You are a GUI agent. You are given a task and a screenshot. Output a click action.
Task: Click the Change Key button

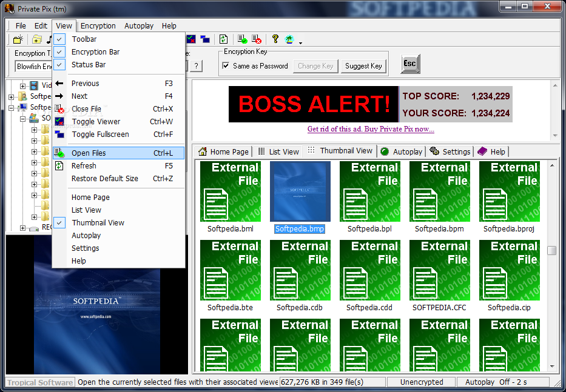pyautogui.click(x=316, y=66)
